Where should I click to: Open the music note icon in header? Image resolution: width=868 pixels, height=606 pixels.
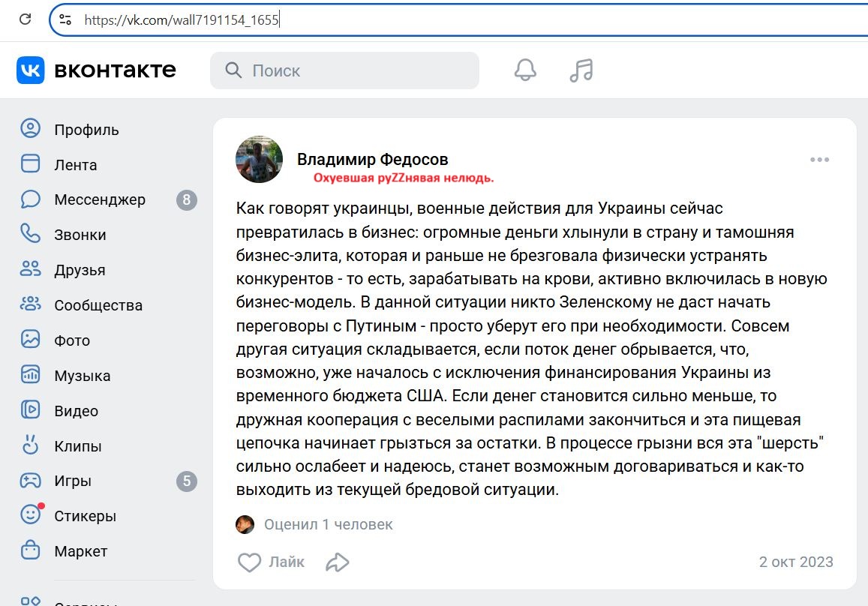coord(581,70)
